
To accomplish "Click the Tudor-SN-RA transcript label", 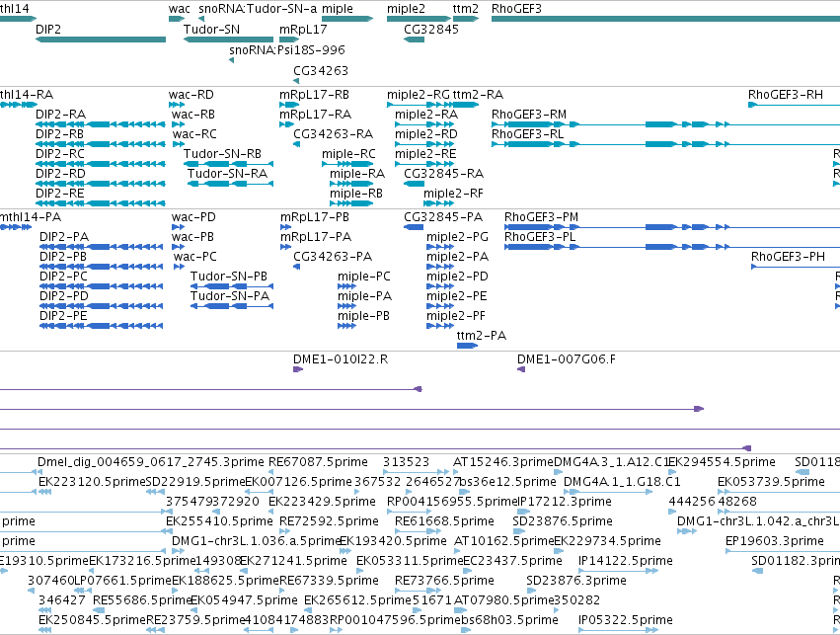I will click(228, 173).
